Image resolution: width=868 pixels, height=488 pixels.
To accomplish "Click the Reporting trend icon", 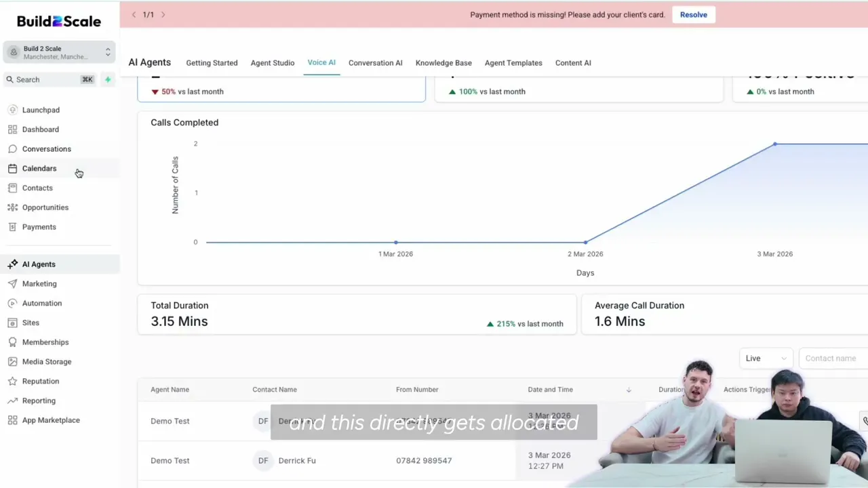I will [12, 401].
